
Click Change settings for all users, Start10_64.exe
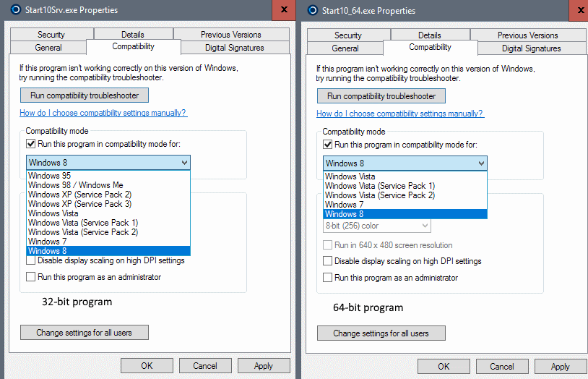[381, 333]
